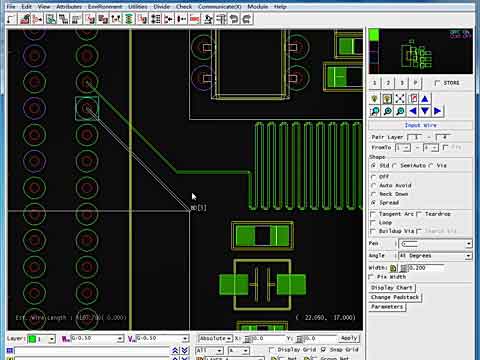Click the redraw page icon beside the up arrow
The width and height of the screenshot is (480, 360).
[413, 99]
